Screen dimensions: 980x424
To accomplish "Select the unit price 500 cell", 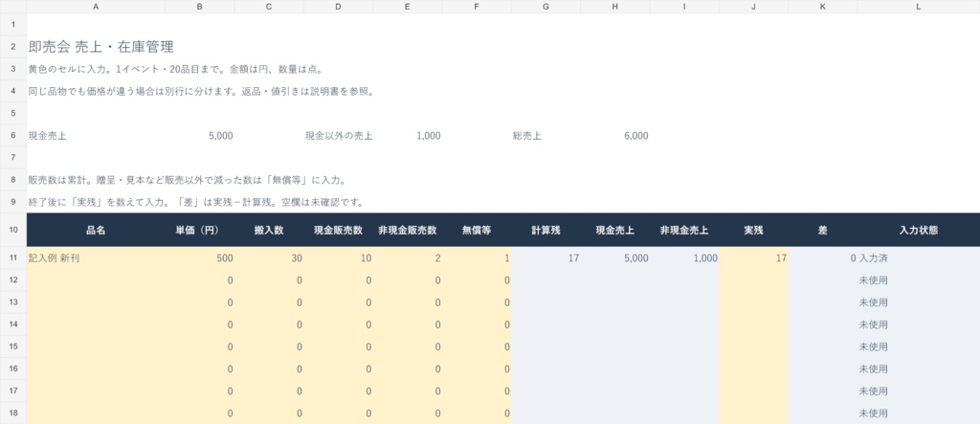I will point(199,257).
